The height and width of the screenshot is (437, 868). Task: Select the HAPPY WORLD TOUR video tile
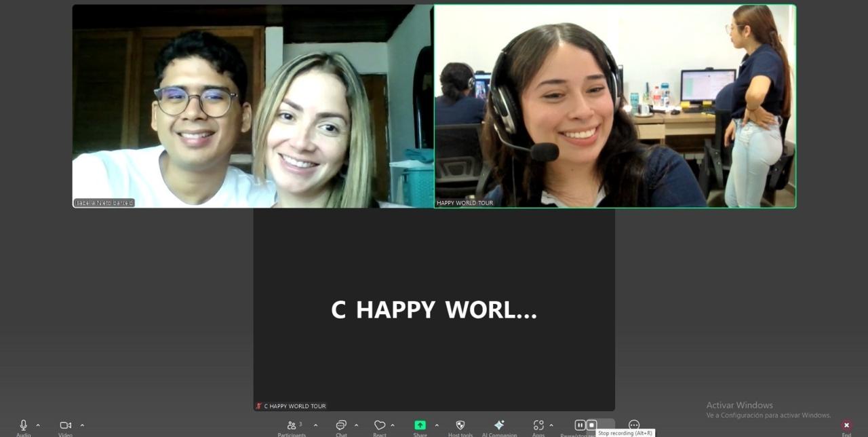click(x=614, y=106)
